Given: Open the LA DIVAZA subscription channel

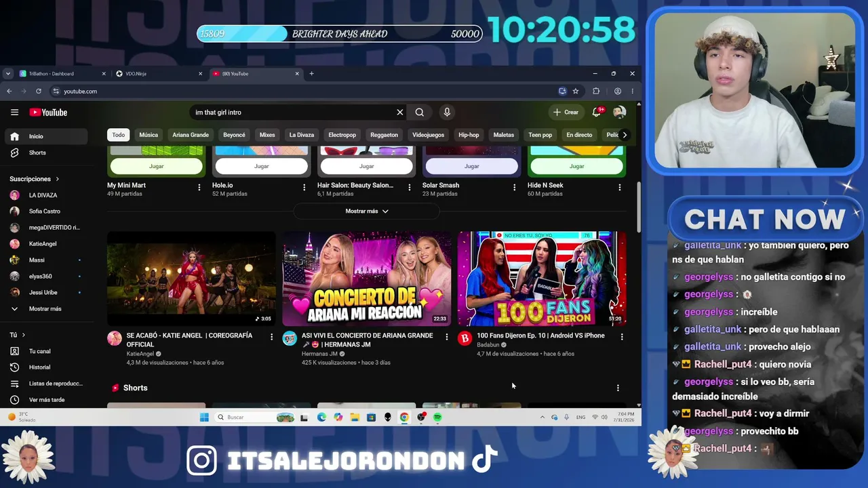Looking at the screenshot, I should (45, 195).
